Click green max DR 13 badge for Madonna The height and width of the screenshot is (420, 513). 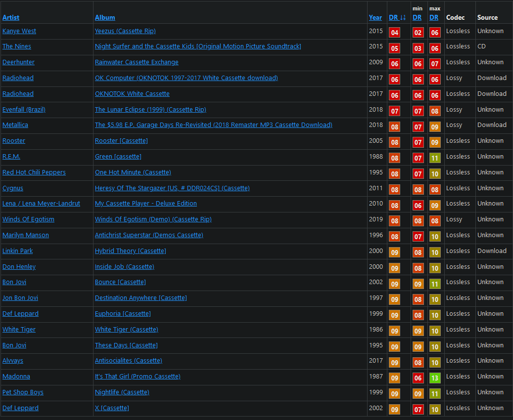coord(435,378)
